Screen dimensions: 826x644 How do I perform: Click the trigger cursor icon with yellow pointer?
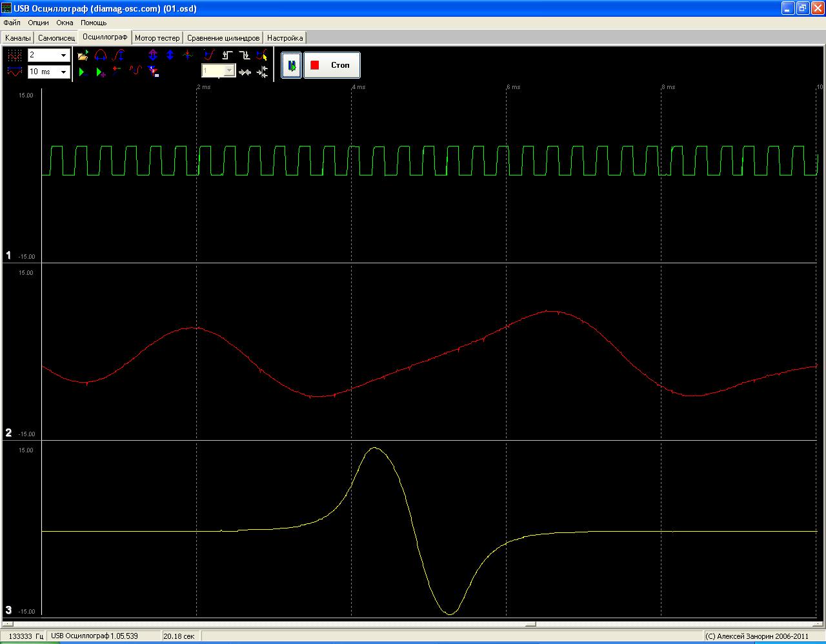click(x=261, y=55)
